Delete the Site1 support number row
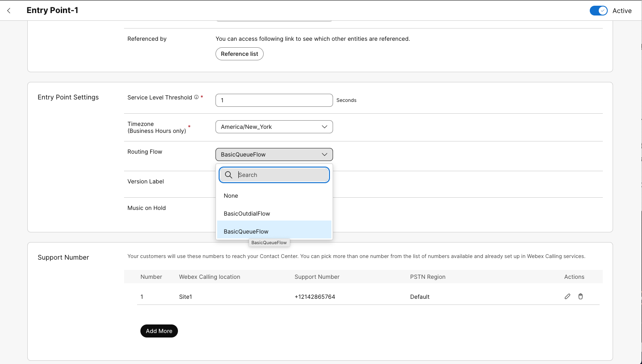 point(580,296)
